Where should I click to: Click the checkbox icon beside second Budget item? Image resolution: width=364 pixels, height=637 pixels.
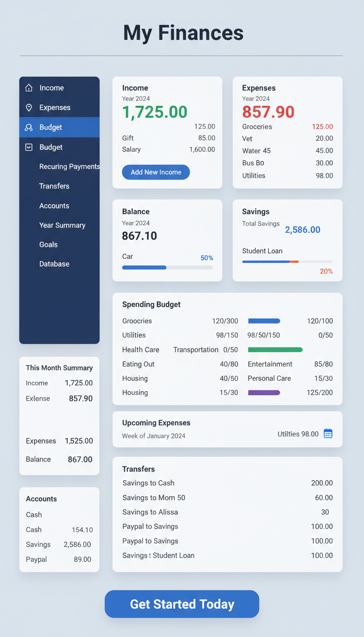point(29,147)
